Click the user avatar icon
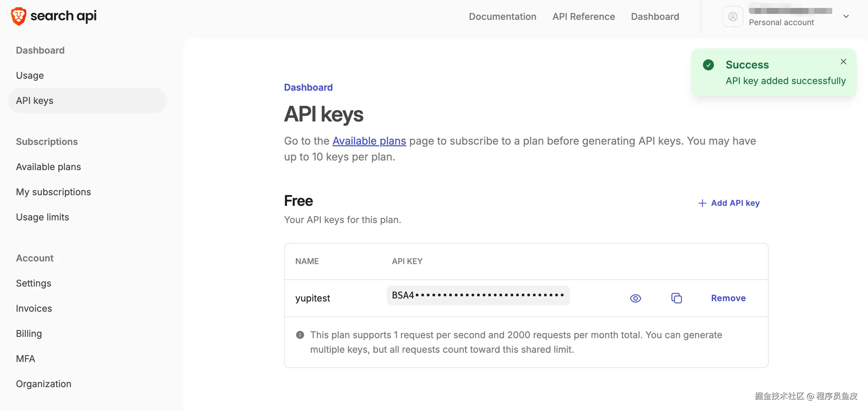Viewport: 868px width, 411px height. [733, 17]
